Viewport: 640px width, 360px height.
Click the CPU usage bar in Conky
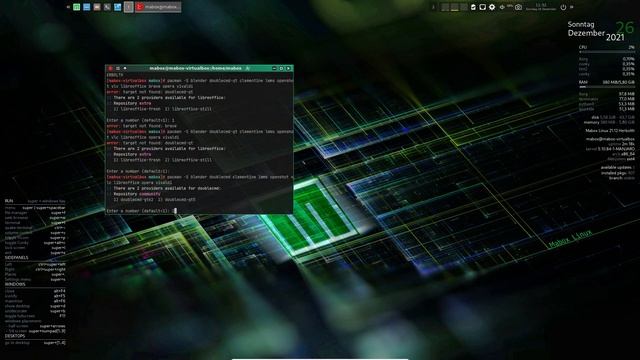(x=607, y=52)
